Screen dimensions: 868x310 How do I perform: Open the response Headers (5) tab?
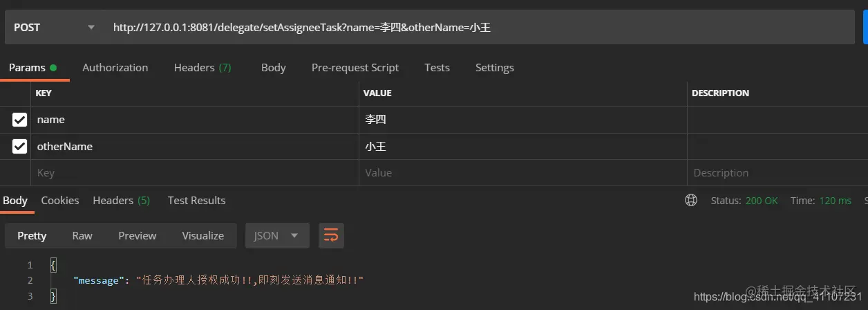pyautogui.click(x=122, y=201)
